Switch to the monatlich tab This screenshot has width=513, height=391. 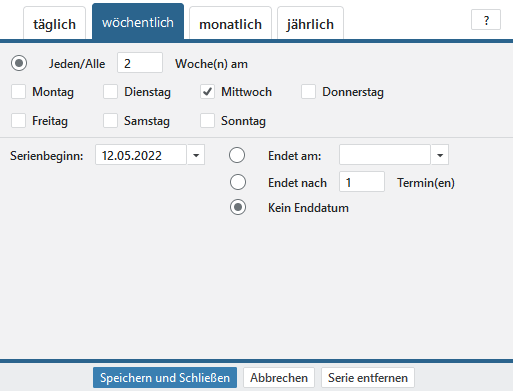tap(230, 23)
